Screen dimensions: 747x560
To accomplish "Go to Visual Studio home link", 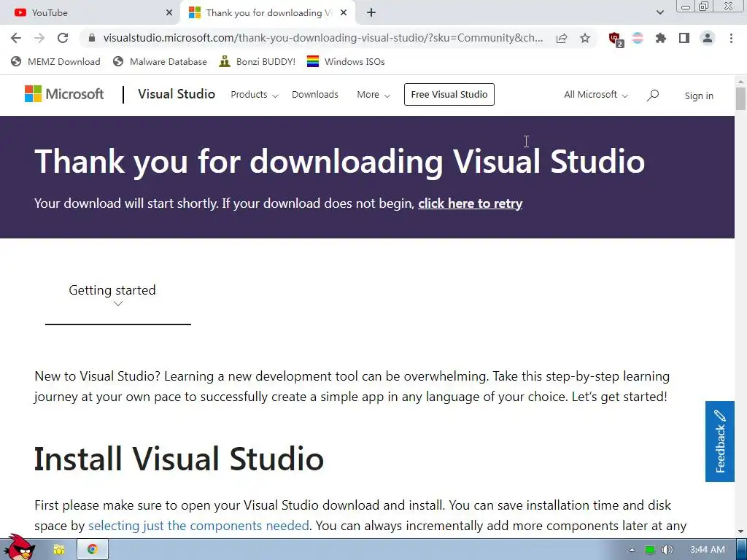I will 177,94.
